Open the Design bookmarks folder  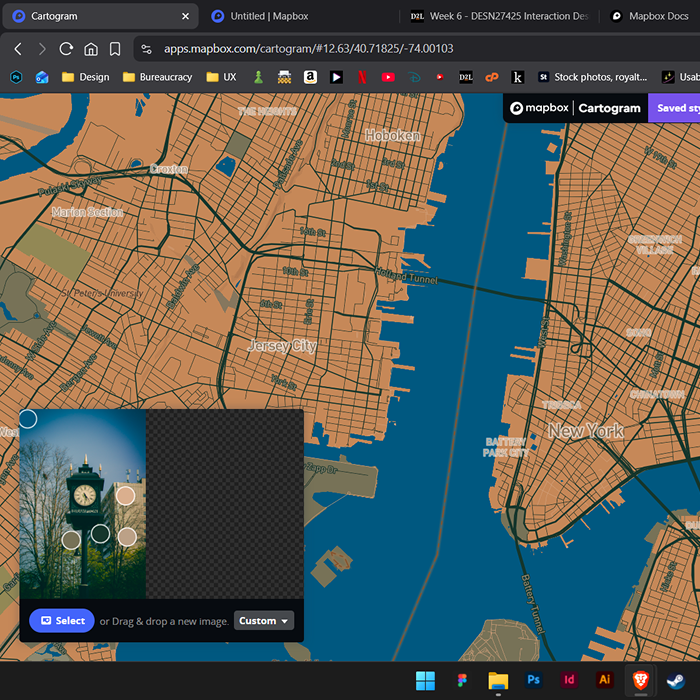coord(85,77)
